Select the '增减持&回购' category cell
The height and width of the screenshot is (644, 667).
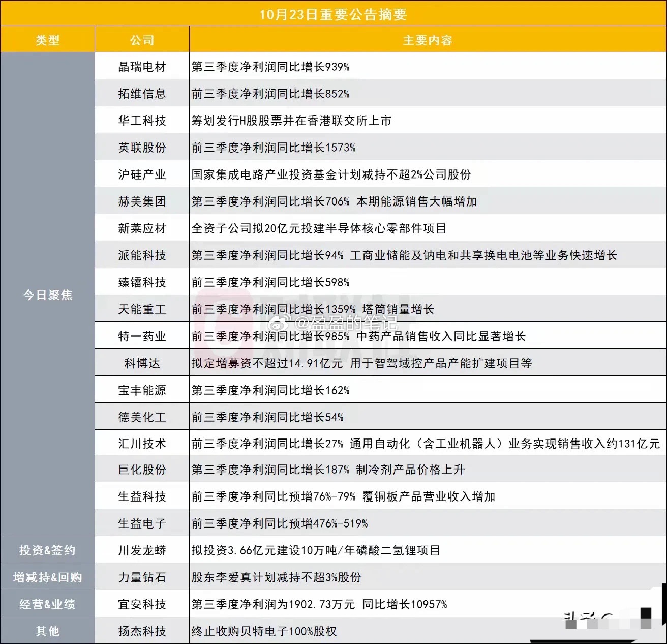coord(47,577)
